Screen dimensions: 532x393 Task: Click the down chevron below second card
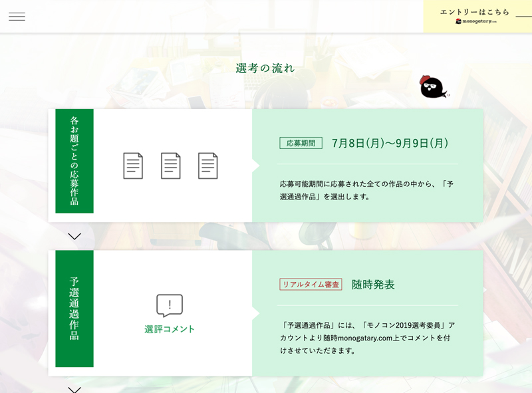74,389
